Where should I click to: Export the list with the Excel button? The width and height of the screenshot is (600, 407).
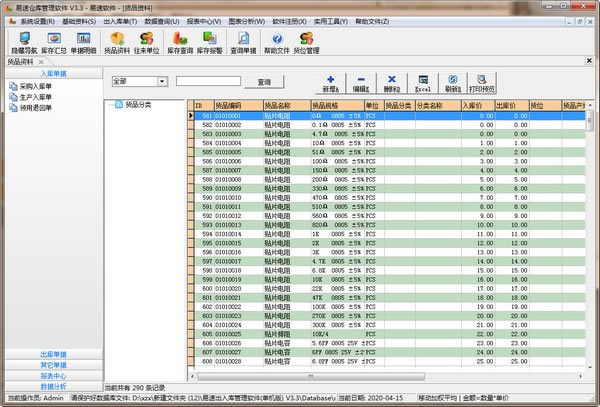click(x=422, y=82)
